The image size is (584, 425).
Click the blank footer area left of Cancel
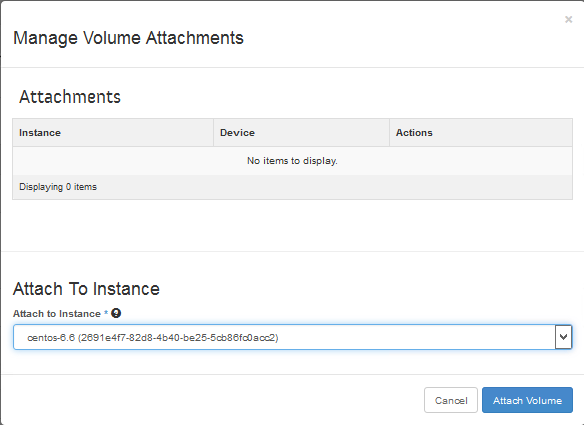212,400
